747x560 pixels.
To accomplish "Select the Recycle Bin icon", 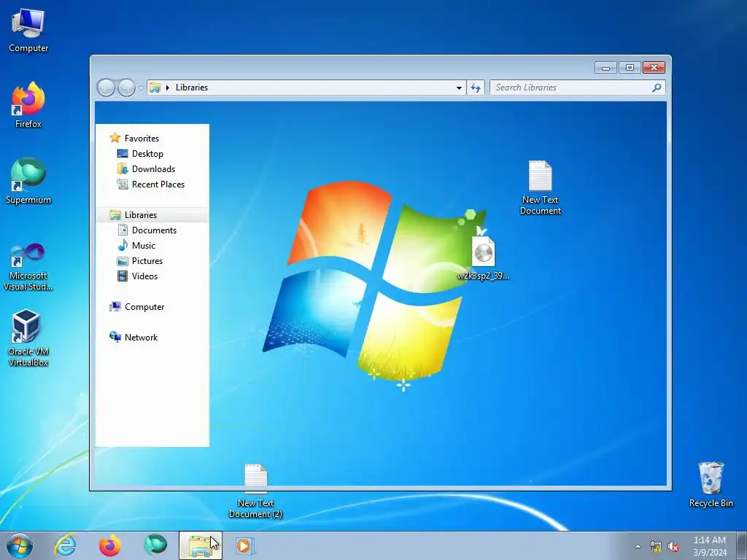I will [711, 484].
